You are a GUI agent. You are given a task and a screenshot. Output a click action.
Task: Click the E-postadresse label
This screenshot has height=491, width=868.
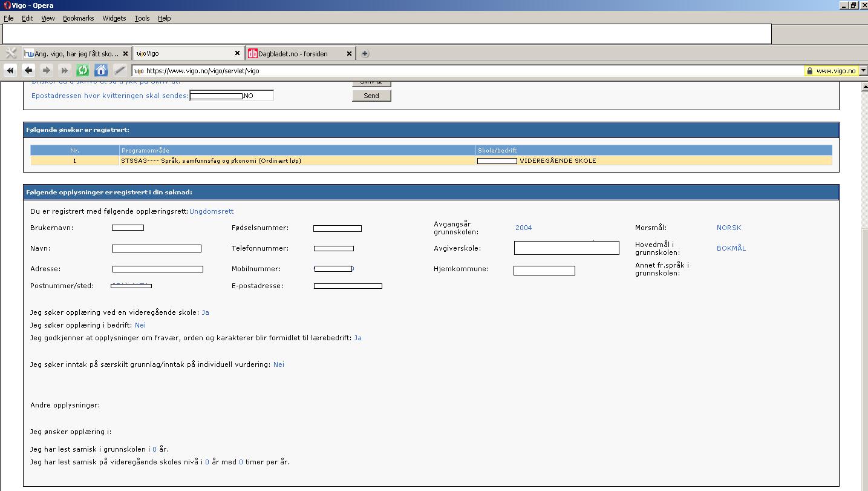[x=258, y=286]
